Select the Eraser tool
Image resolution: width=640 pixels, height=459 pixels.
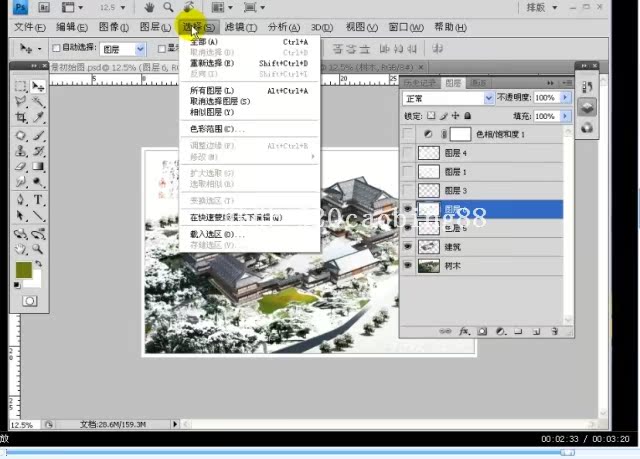[20, 166]
